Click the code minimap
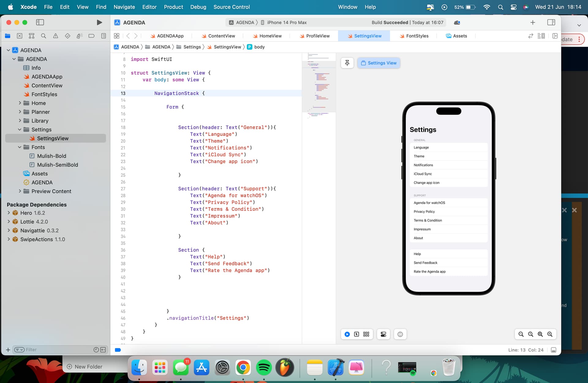Image resolution: width=588 pixels, height=383 pixels. click(319, 86)
